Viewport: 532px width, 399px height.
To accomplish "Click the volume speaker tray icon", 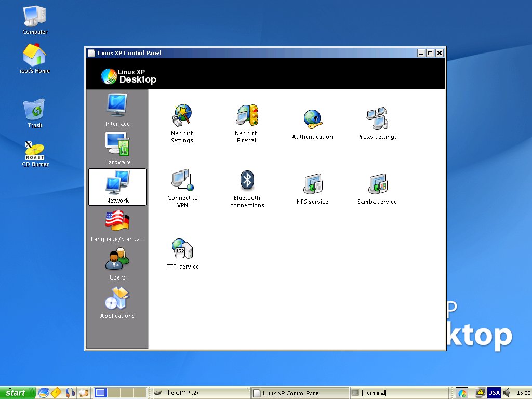I will 507,393.
